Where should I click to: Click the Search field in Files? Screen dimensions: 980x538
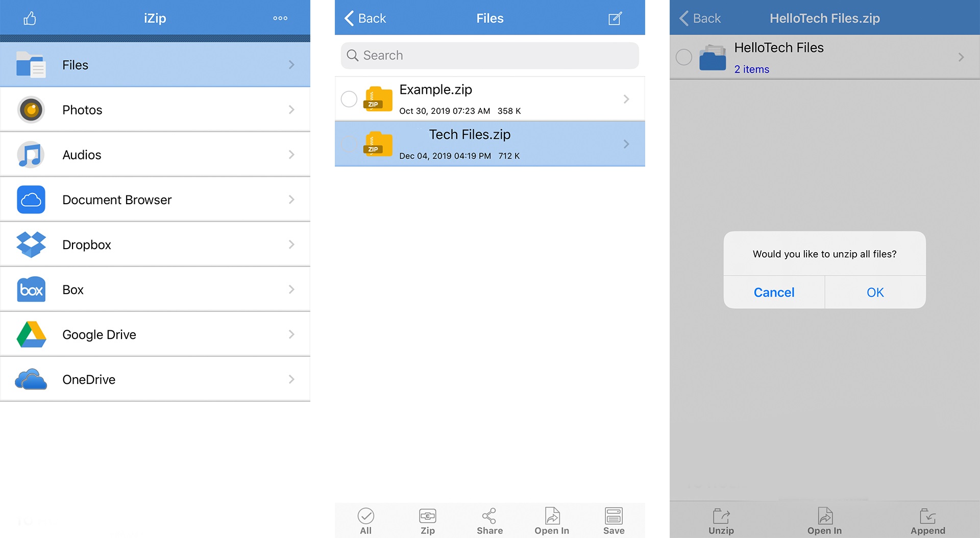pos(490,56)
